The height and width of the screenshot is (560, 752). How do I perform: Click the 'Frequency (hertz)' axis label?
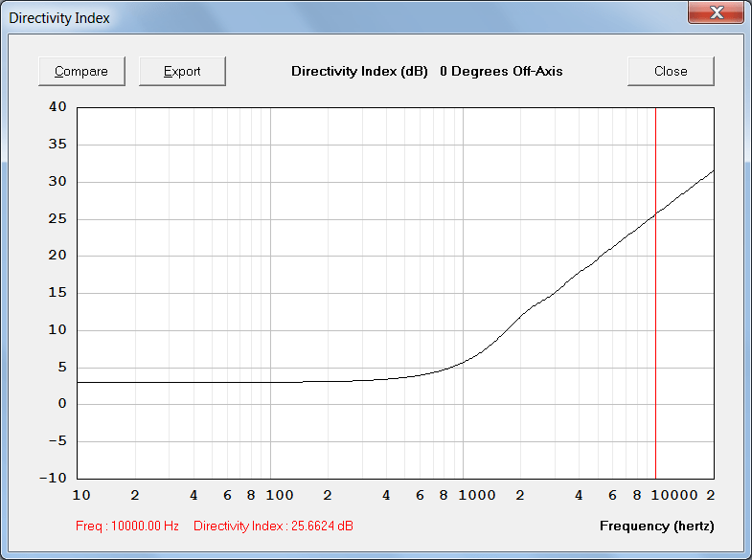656,526
